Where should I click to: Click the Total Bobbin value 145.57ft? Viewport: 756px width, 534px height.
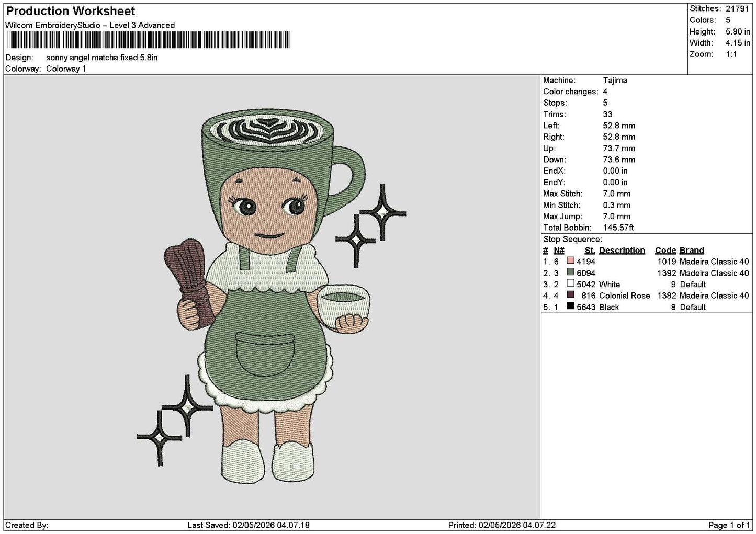tap(618, 228)
